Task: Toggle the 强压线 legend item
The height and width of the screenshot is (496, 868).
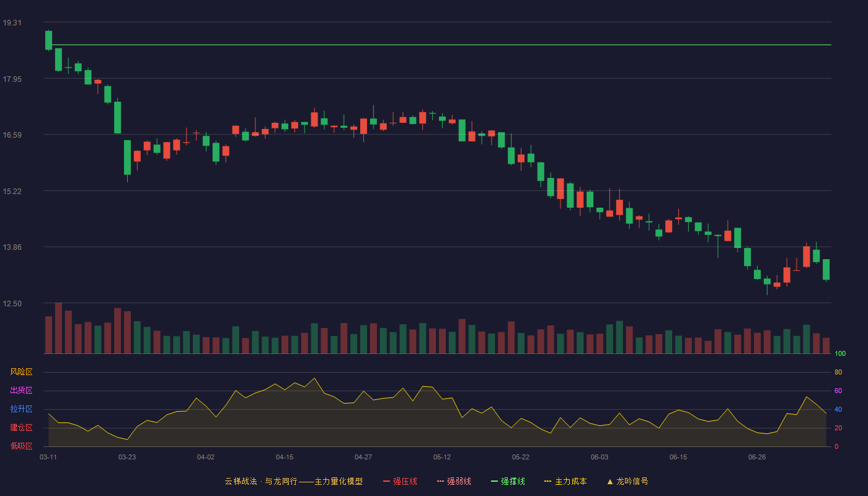Action: 400,481
